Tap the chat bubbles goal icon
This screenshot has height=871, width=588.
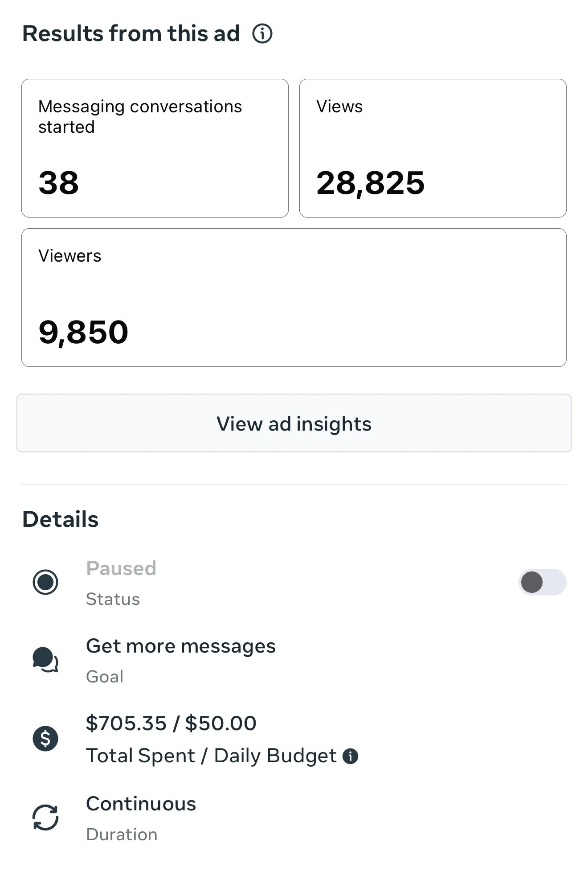tap(45, 660)
